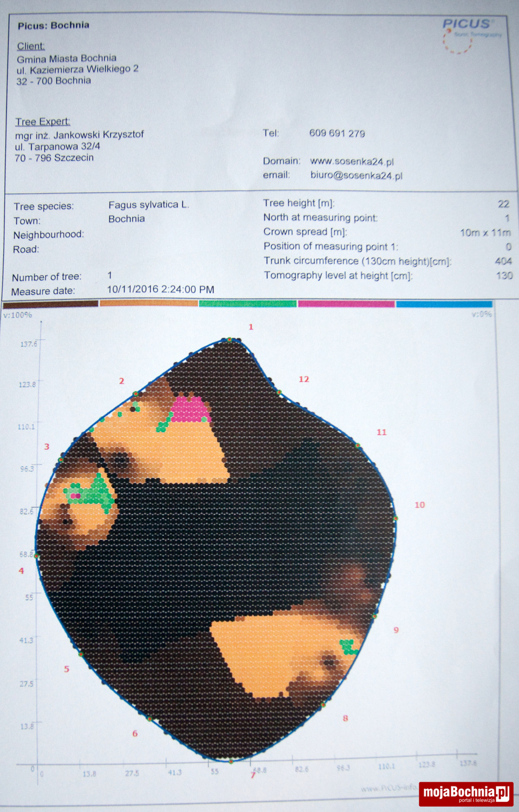The width and height of the screenshot is (519, 812).
Task: Select the green legend color bar
Action: point(248,304)
